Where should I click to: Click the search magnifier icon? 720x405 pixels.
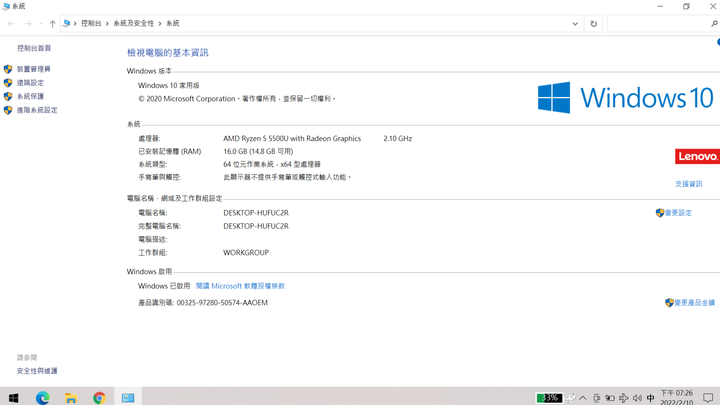click(714, 23)
